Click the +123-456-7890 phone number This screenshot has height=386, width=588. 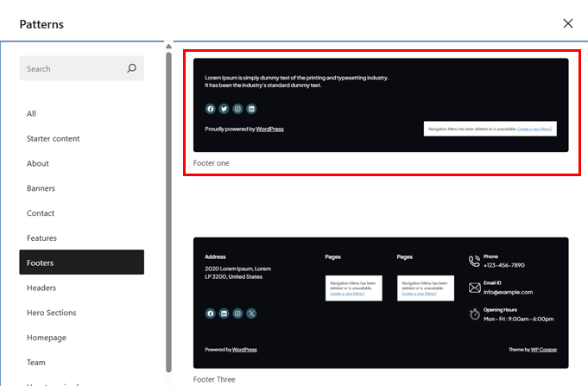point(504,265)
